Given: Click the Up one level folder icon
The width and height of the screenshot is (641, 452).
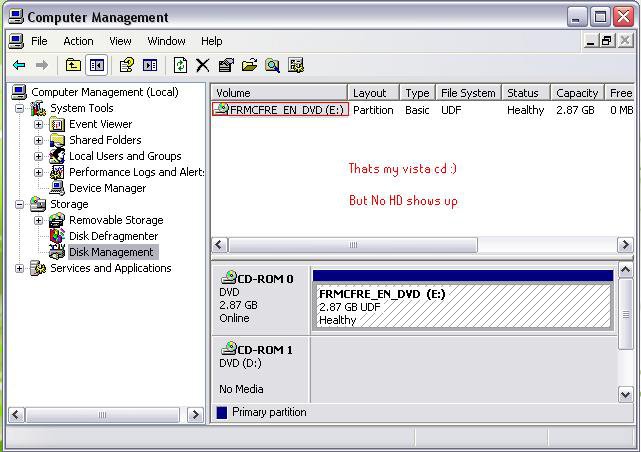Looking at the screenshot, I should (73, 65).
